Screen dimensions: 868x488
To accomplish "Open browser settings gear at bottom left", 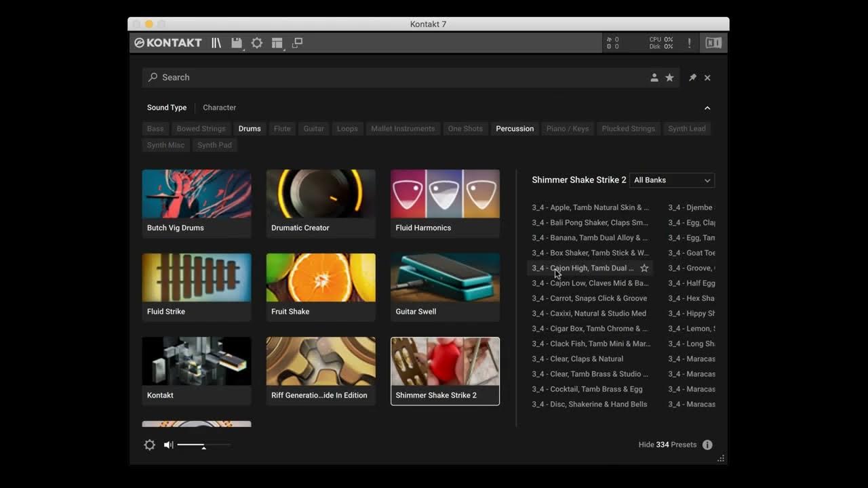I will click(x=150, y=445).
